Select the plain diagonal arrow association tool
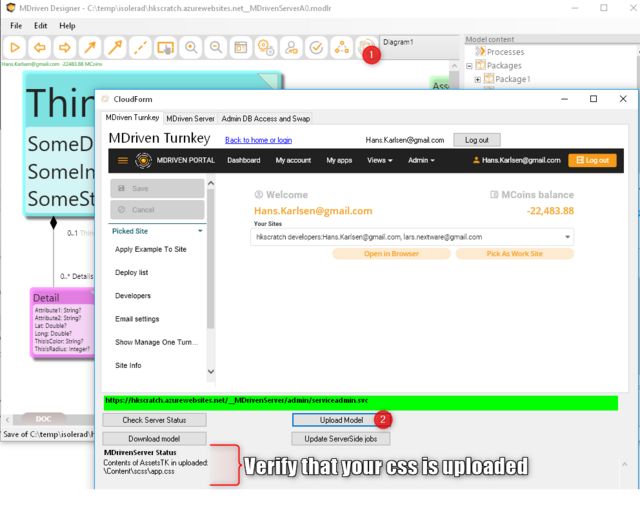The image size is (640, 517). [90, 47]
